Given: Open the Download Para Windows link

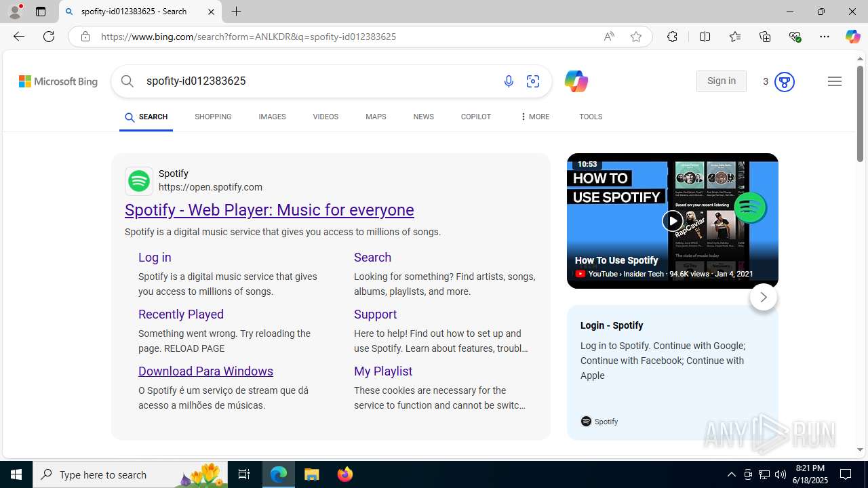Looking at the screenshot, I should point(205,371).
